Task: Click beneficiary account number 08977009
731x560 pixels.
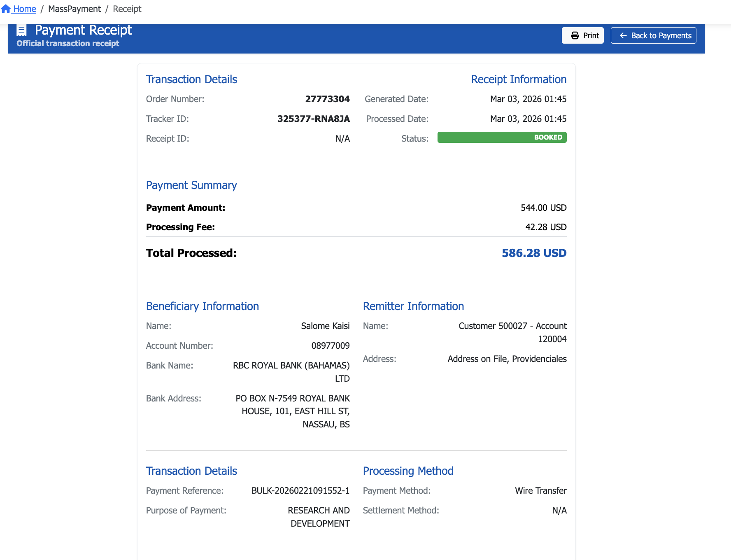Action: tap(330, 346)
